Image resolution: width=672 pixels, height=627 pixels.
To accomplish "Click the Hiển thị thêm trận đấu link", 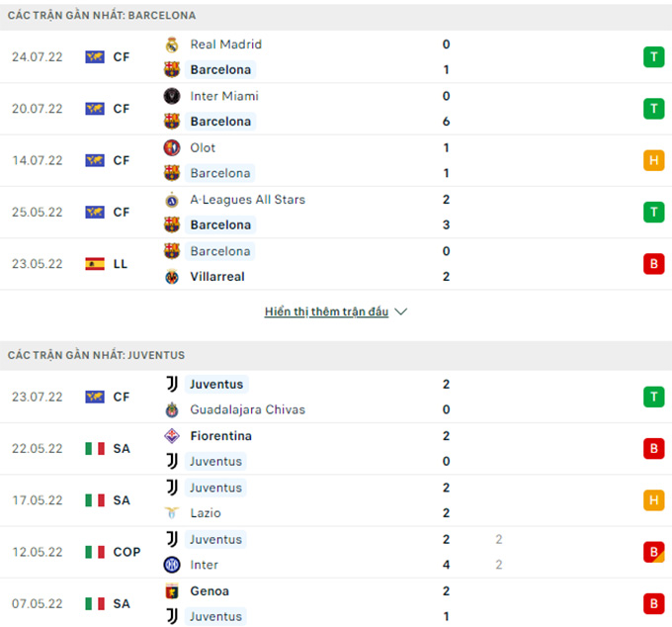I will [326, 312].
